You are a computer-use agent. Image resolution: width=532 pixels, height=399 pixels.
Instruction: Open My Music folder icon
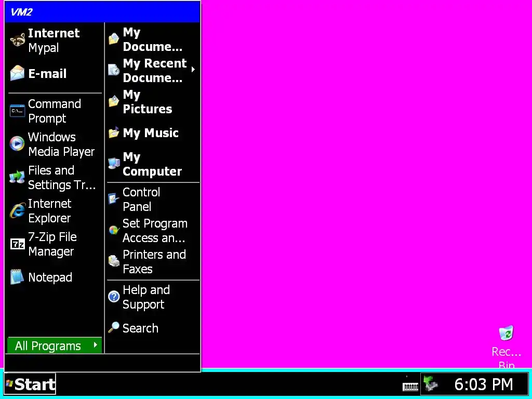tap(114, 132)
